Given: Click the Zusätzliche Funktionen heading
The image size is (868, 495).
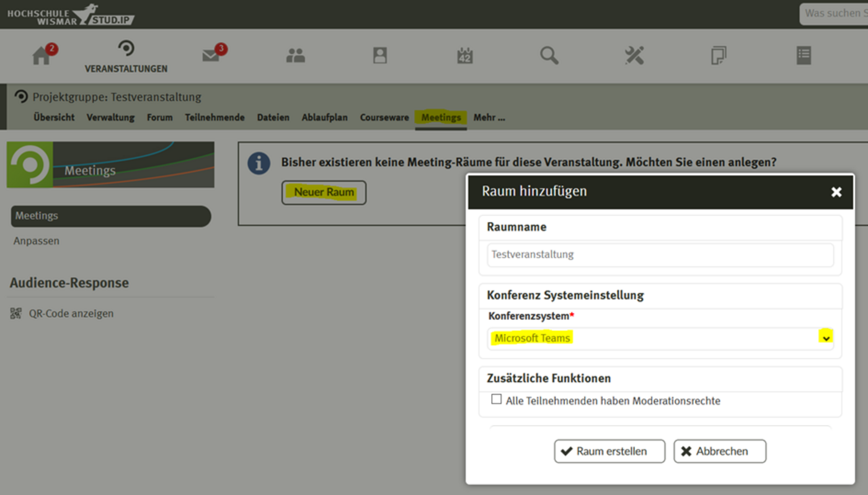Looking at the screenshot, I should point(549,379).
